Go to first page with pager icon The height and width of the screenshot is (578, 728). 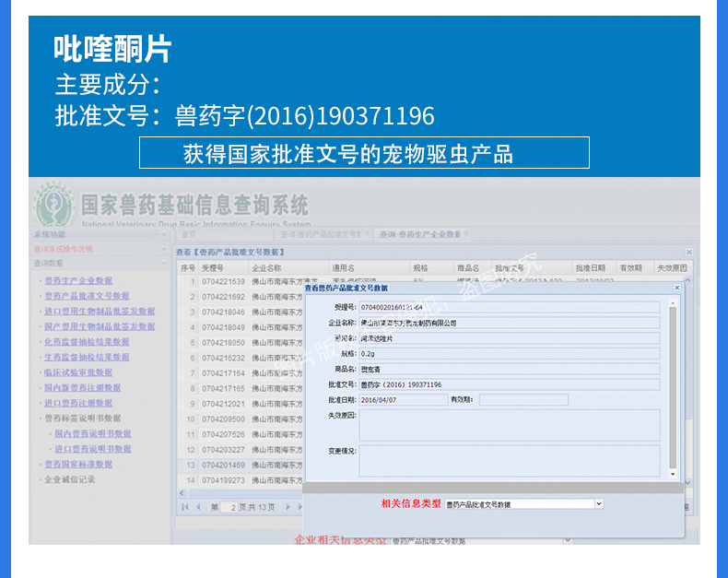[185, 507]
